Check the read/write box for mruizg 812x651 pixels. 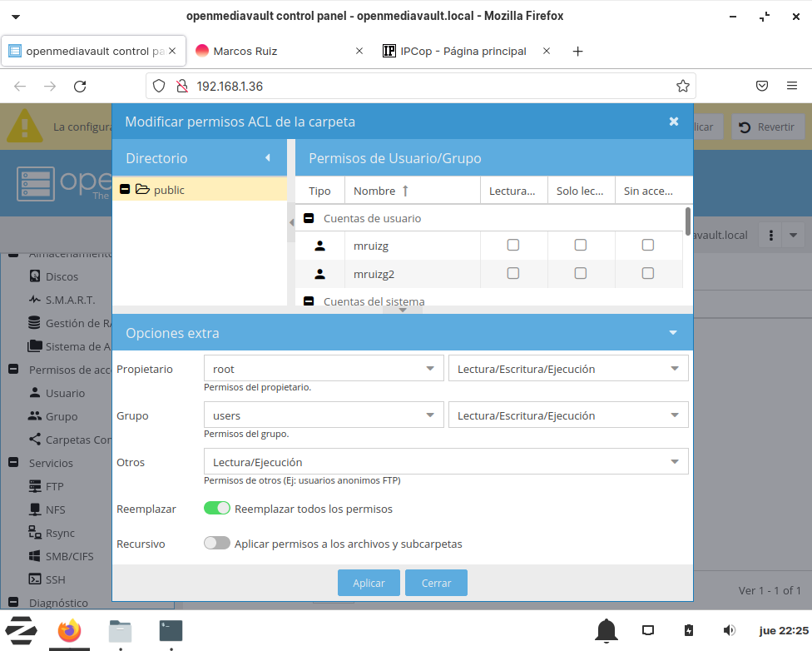pos(513,245)
